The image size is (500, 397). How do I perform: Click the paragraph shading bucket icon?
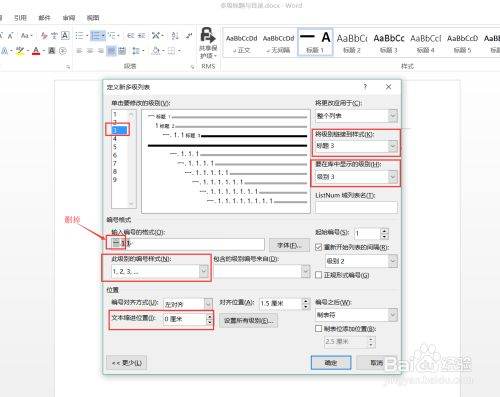(x=157, y=51)
